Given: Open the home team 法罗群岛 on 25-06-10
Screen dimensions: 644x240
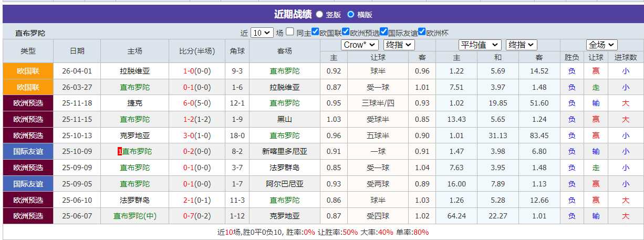Looking at the screenshot, I should point(134,200).
